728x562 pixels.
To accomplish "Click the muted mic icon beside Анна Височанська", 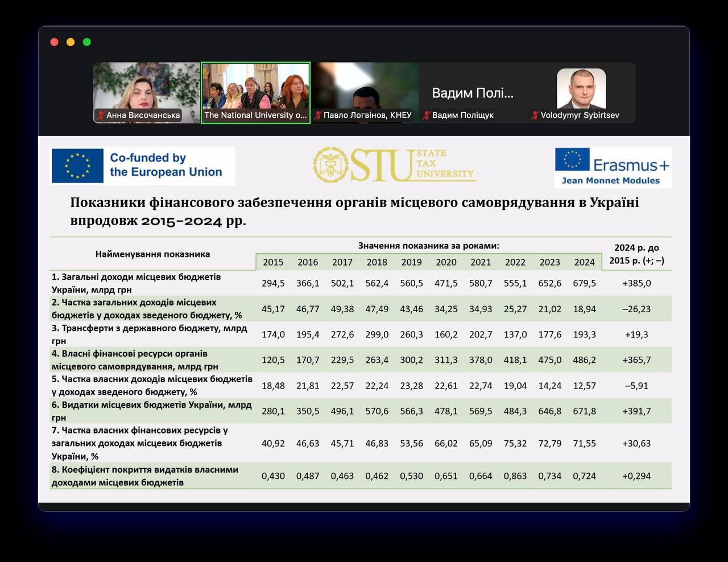I will [x=101, y=115].
